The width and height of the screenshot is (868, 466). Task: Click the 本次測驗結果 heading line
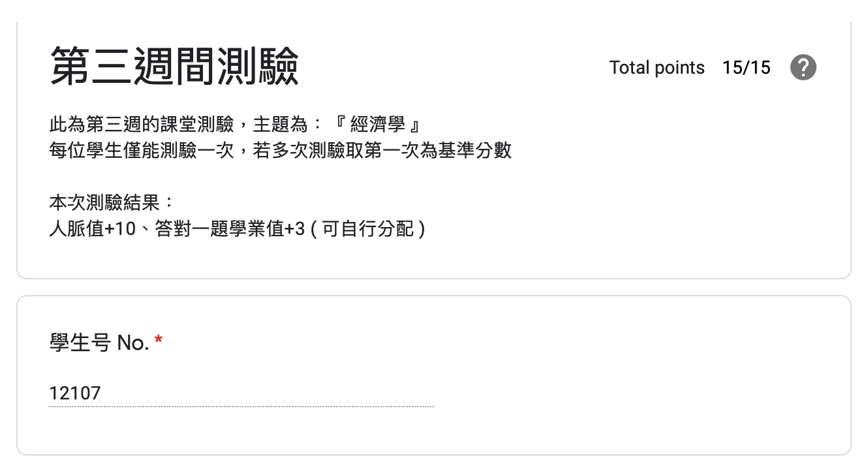[x=112, y=203]
